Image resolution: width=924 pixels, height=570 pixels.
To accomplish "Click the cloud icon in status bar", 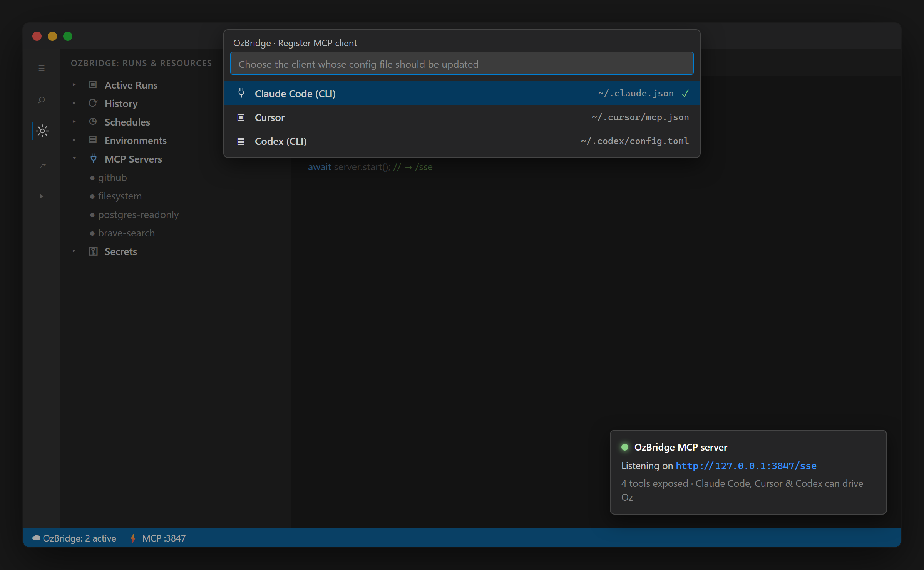I will pyautogui.click(x=36, y=538).
